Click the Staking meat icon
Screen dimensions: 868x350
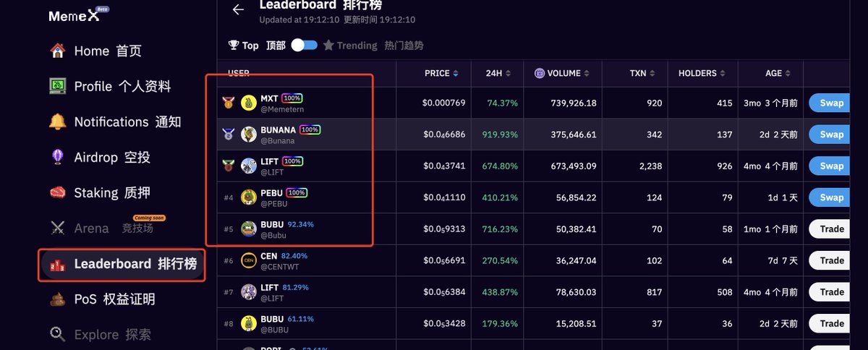click(x=58, y=192)
